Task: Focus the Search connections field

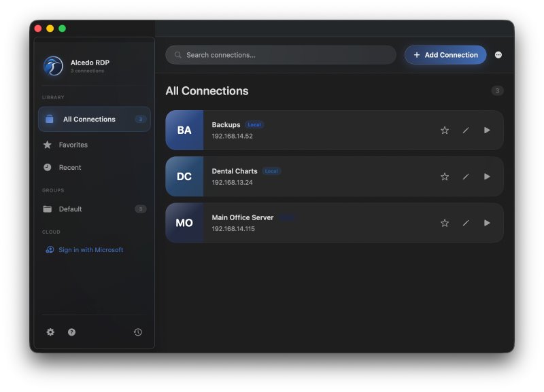Action: (x=281, y=55)
